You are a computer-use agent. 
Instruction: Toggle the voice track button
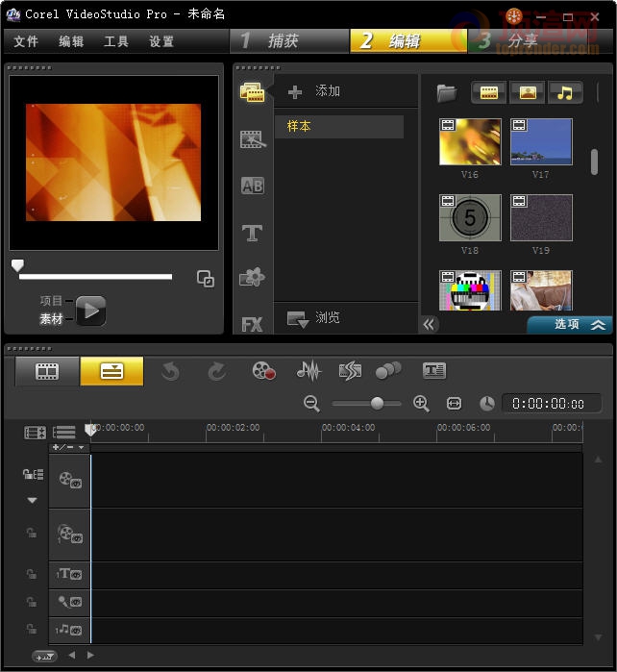70,602
